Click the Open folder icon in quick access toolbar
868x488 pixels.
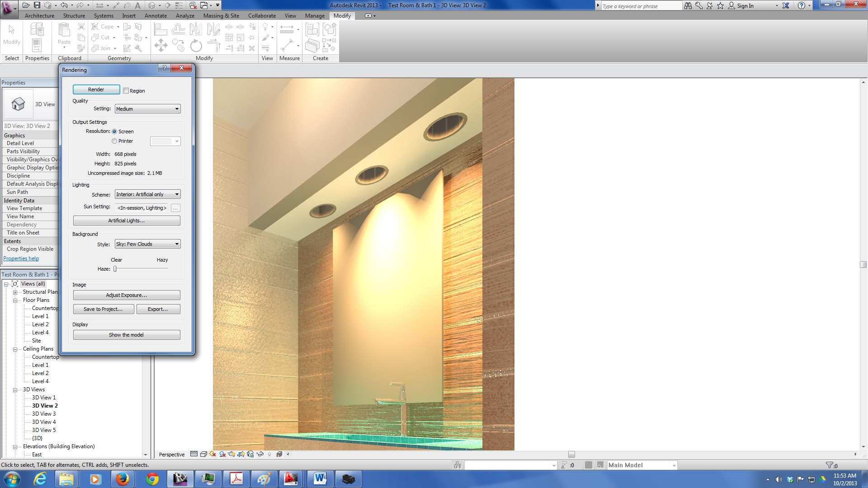pyautogui.click(x=26, y=5)
